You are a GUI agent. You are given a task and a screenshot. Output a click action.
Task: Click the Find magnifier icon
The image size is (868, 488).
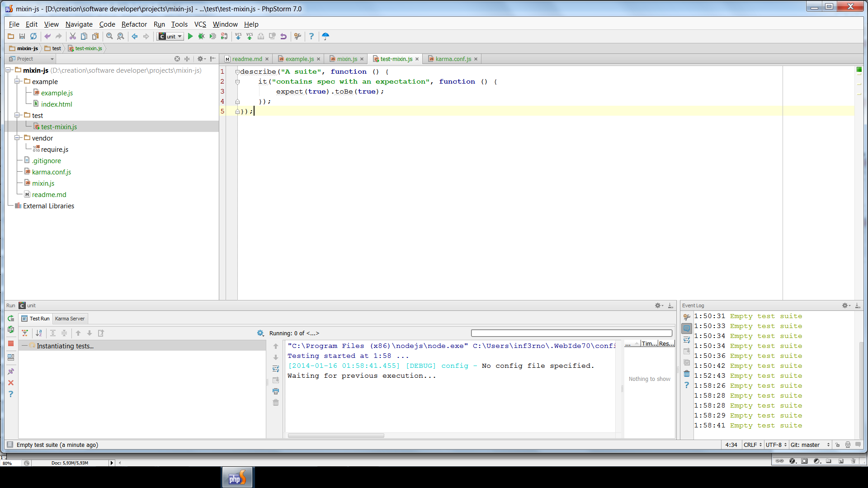pyautogui.click(x=109, y=36)
